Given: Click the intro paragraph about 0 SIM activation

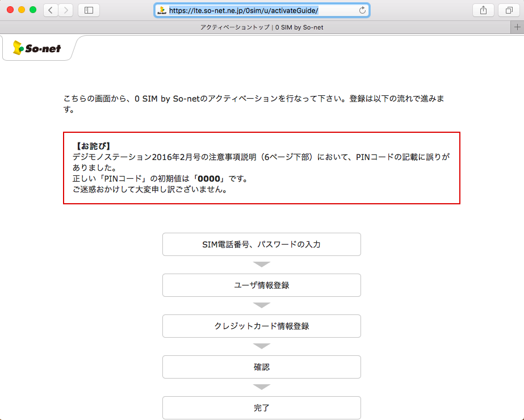Looking at the screenshot, I should [254, 104].
